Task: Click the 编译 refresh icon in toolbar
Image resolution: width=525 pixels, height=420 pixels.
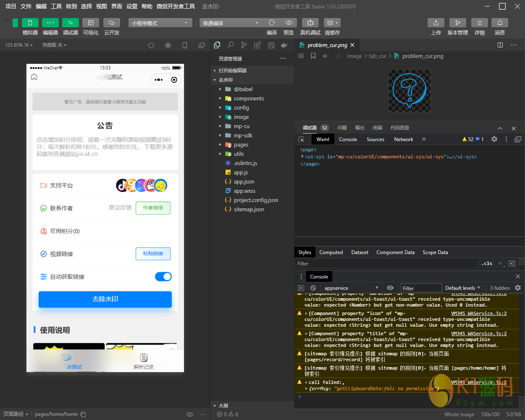Action: point(272,23)
